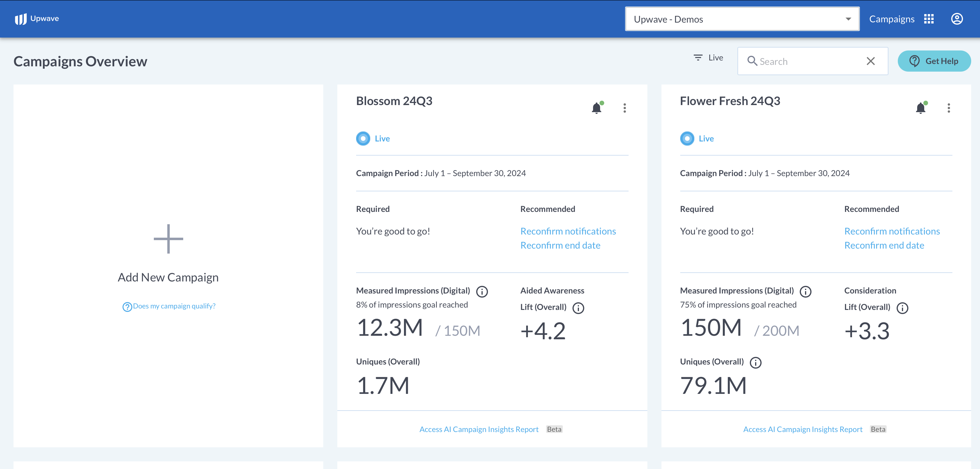This screenshot has height=469, width=980.
Task: Click Beta badge on Blossom card
Action: [554, 429]
